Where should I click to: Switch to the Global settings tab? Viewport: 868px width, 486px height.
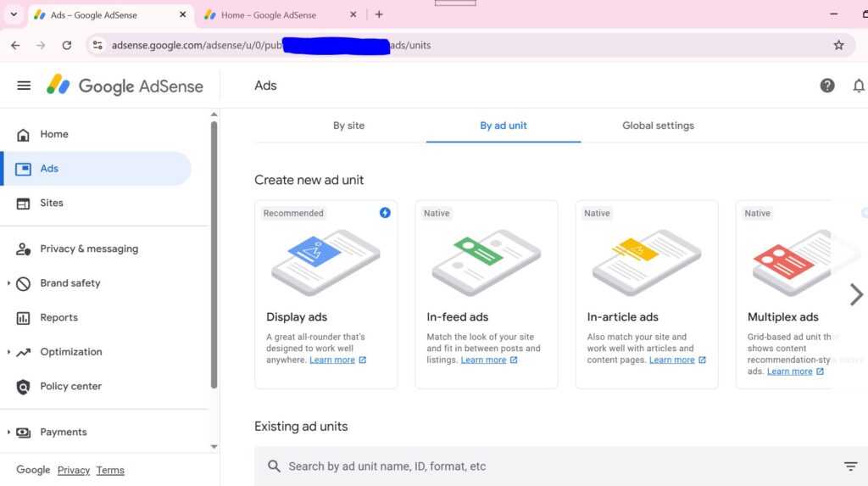pos(658,126)
